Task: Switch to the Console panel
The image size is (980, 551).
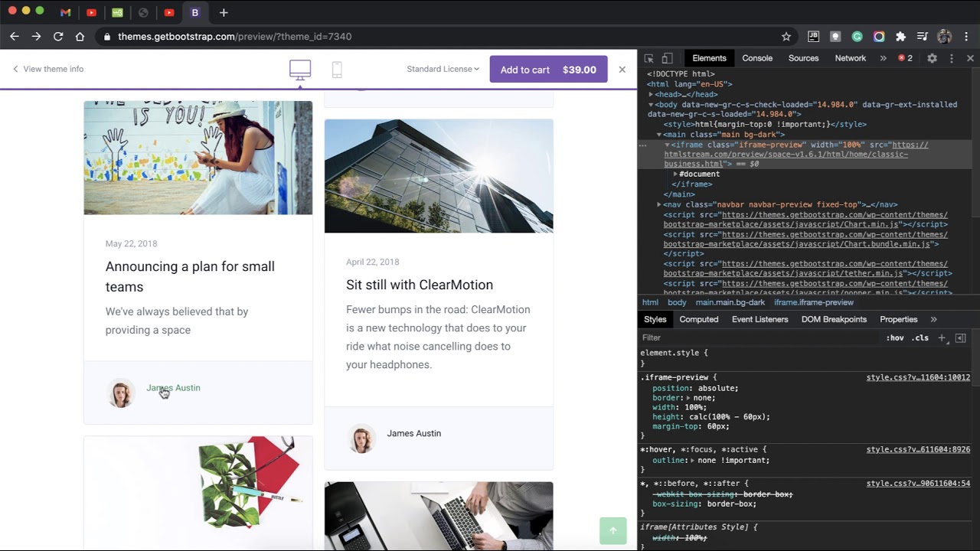Action: (757, 58)
